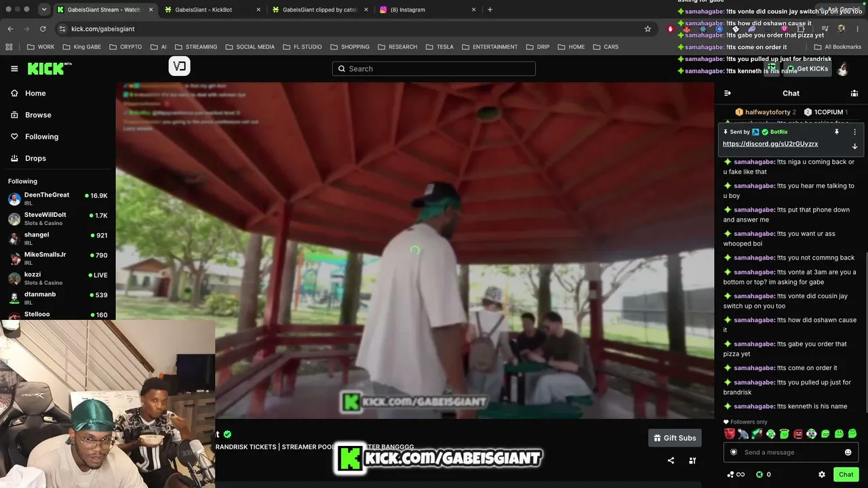Open dtanmanb's channel in Following
868x488 pixels.
(58, 298)
